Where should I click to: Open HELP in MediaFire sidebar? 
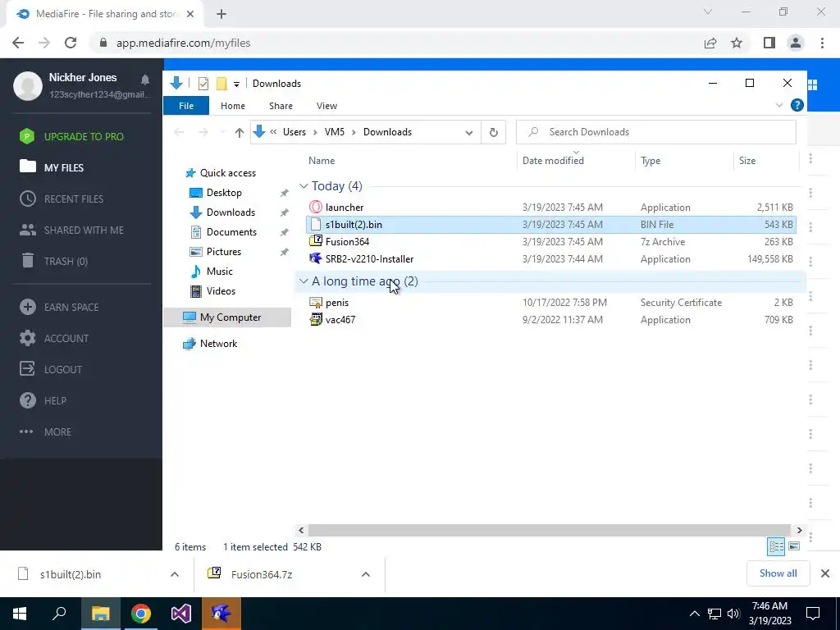click(55, 400)
